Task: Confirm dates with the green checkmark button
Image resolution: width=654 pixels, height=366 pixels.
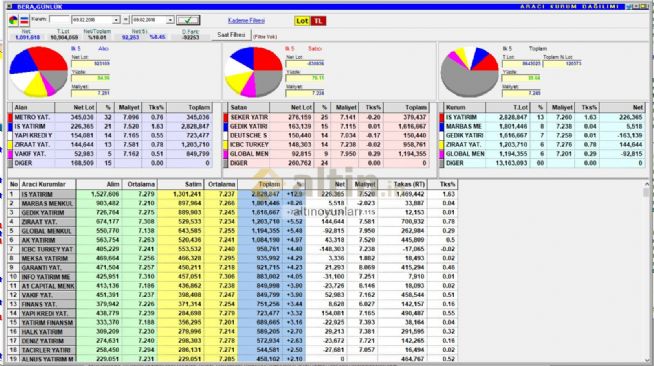Action: tap(188, 20)
